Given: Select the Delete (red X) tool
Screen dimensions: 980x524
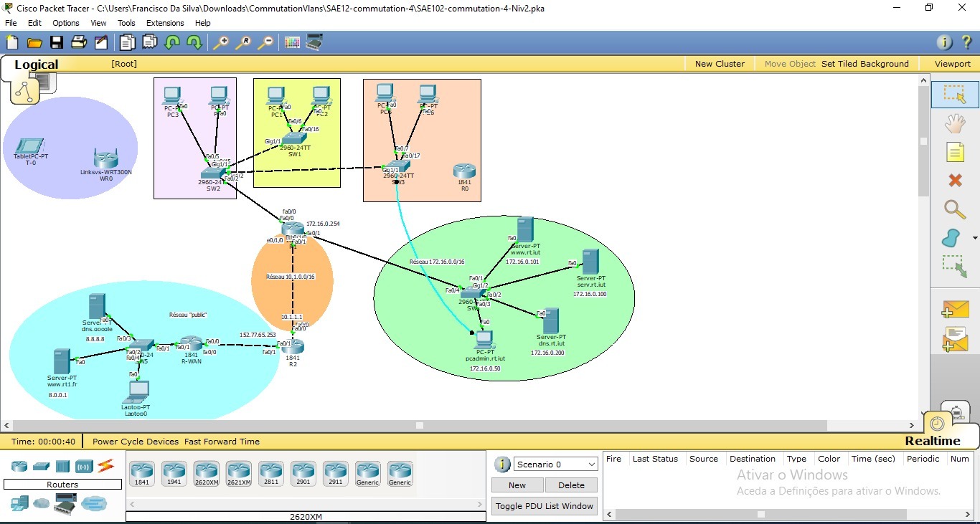Looking at the screenshot, I should (954, 180).
